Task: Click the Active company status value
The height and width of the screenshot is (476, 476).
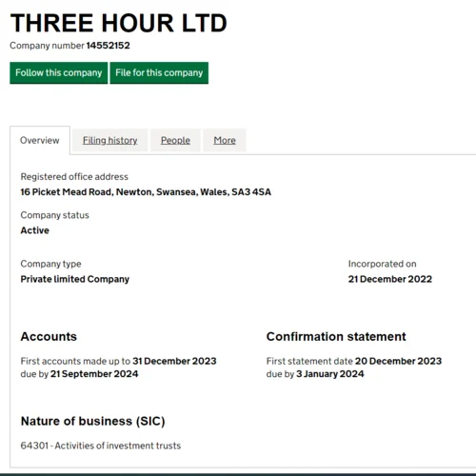Action: [x=35, y=230]
